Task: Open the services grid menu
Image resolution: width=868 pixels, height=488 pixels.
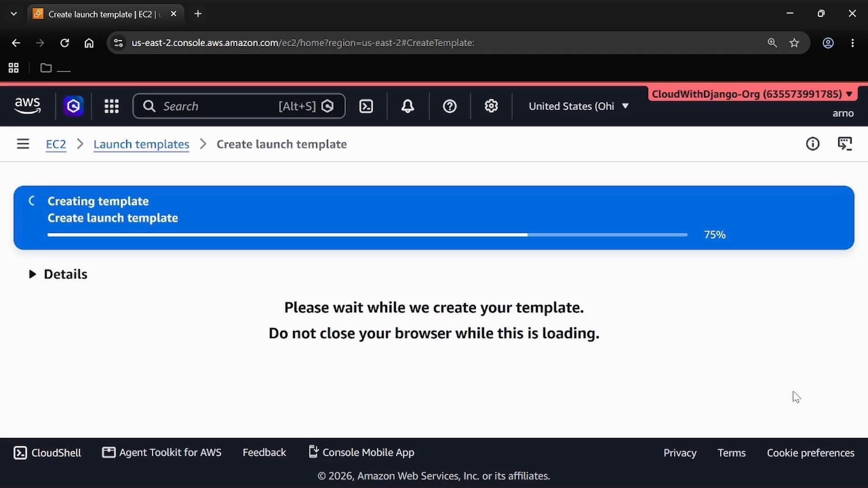Action: 112,106
